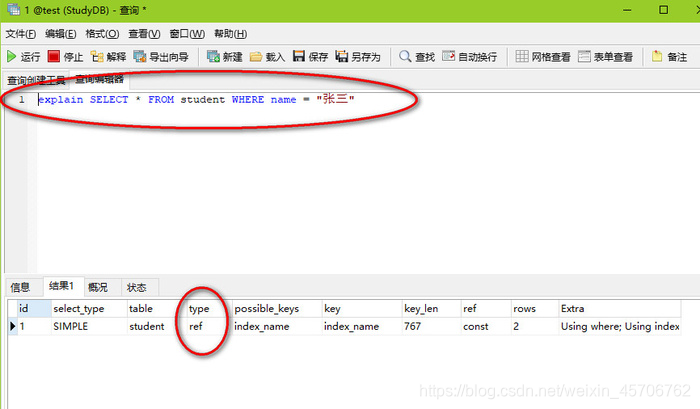Image resolution: width=700 pixels, height=409 pixels.
Task: Maximize the query window
Action: click(x=663, y=10)
